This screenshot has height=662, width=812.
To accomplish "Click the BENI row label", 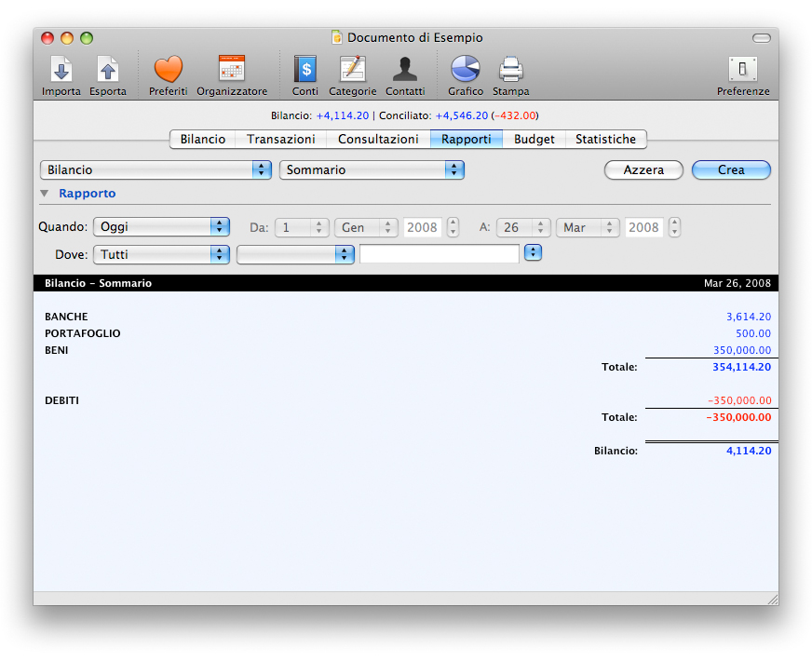I will (57, 350).
